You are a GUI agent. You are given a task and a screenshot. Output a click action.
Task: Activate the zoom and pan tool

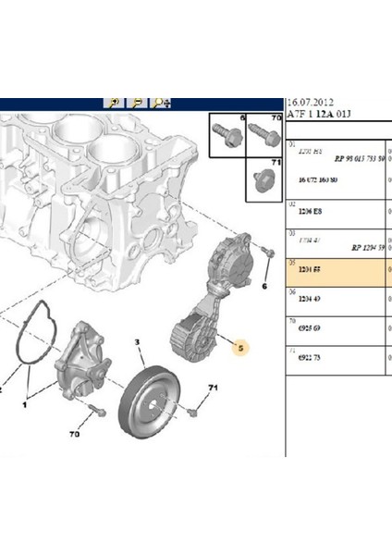161,104
